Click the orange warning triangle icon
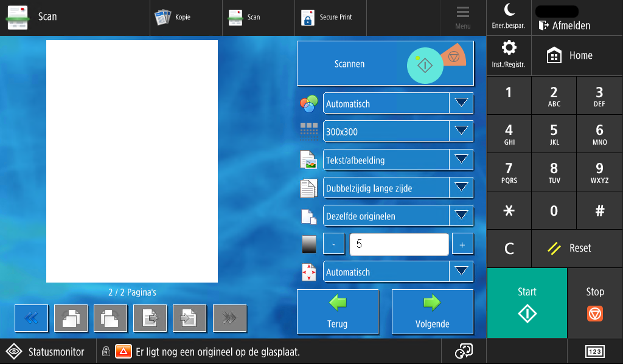This screenshot has height=364, width=623. [x=123, y=351]
